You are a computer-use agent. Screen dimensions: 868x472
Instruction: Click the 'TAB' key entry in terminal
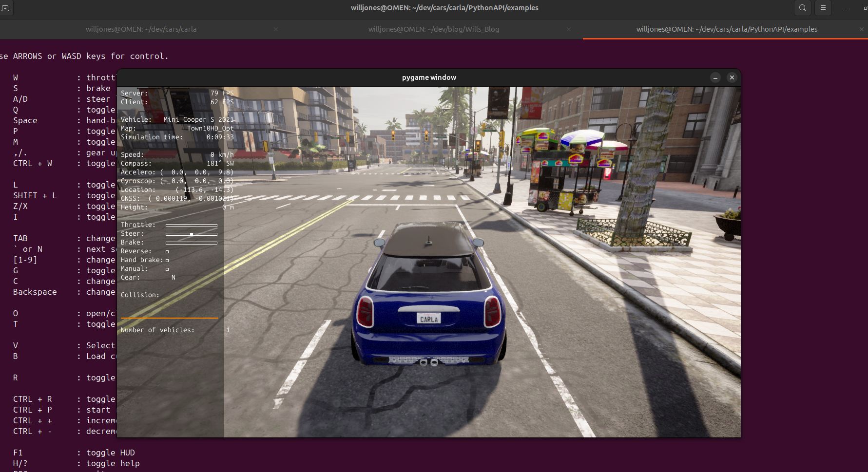point(20,238)
